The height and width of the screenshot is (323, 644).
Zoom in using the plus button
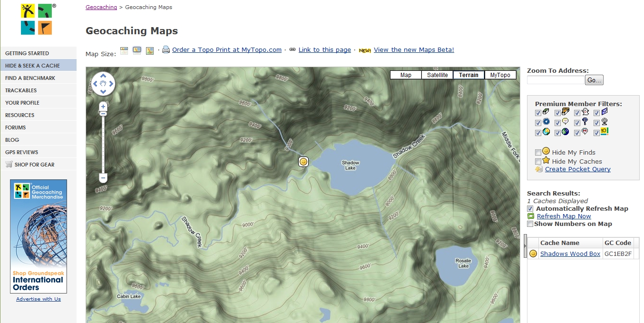point(103,107)
